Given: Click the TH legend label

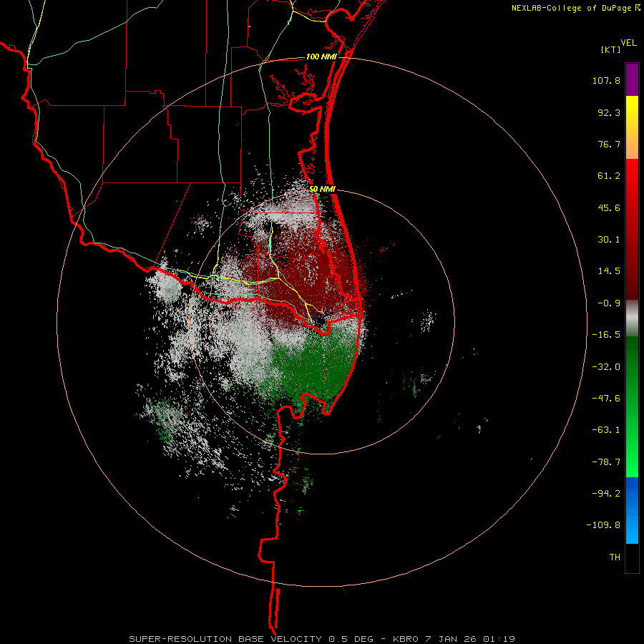Looking at the screenshot, I should point(615,557).
